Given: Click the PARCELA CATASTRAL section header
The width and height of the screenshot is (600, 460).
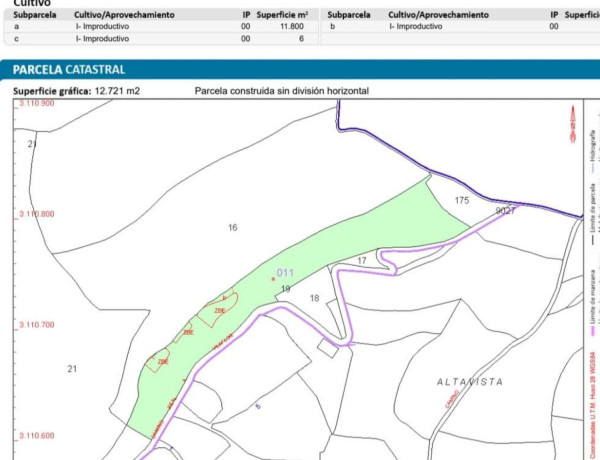Looking at the screenshot, I should (x=69, y=70).
